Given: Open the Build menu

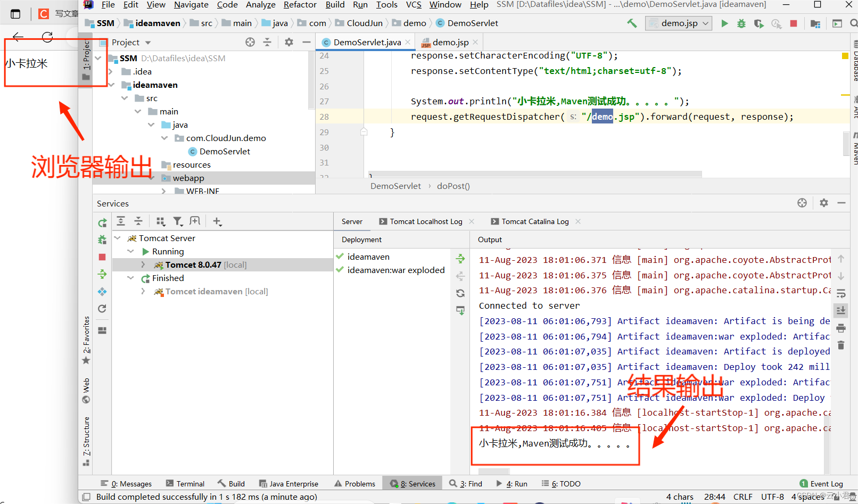Looking at the screenshot, I should 335,5.
